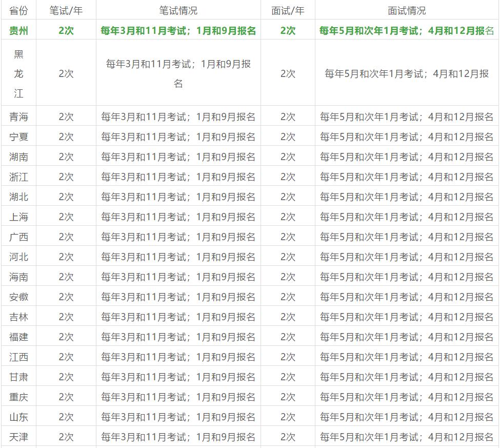Select the 广西 province cell
This screenshot has height=448, width=500.
[x=18, y=237]
